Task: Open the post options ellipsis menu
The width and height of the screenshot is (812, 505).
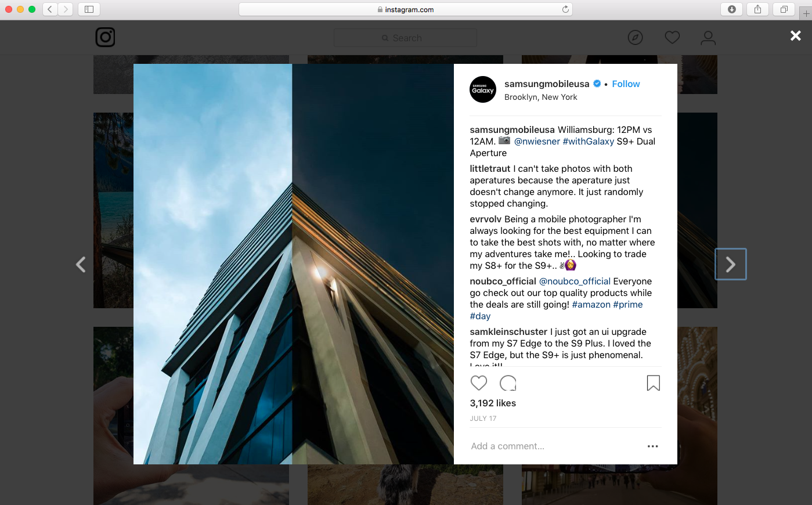Action: point(653,446)
